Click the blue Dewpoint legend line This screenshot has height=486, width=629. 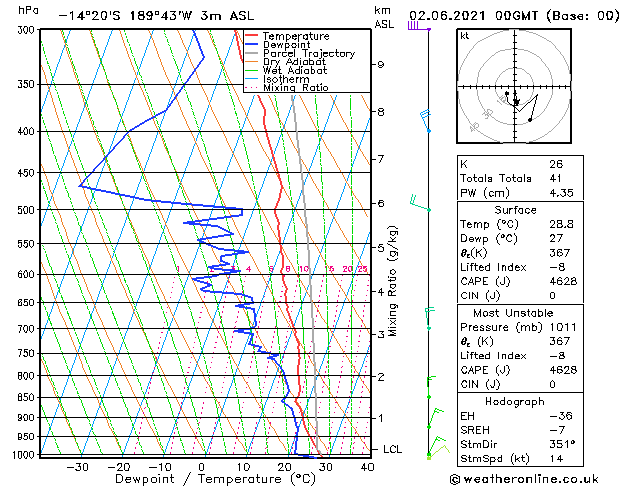coord(251,45)
